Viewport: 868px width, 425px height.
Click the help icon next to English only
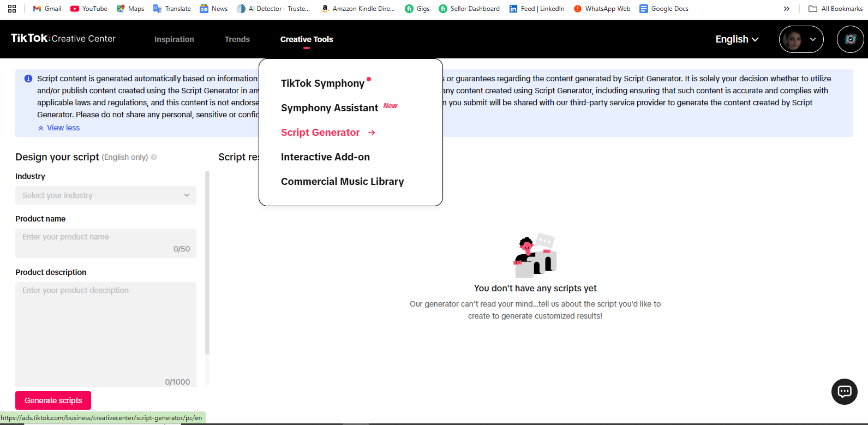click(x=154, y=157)
